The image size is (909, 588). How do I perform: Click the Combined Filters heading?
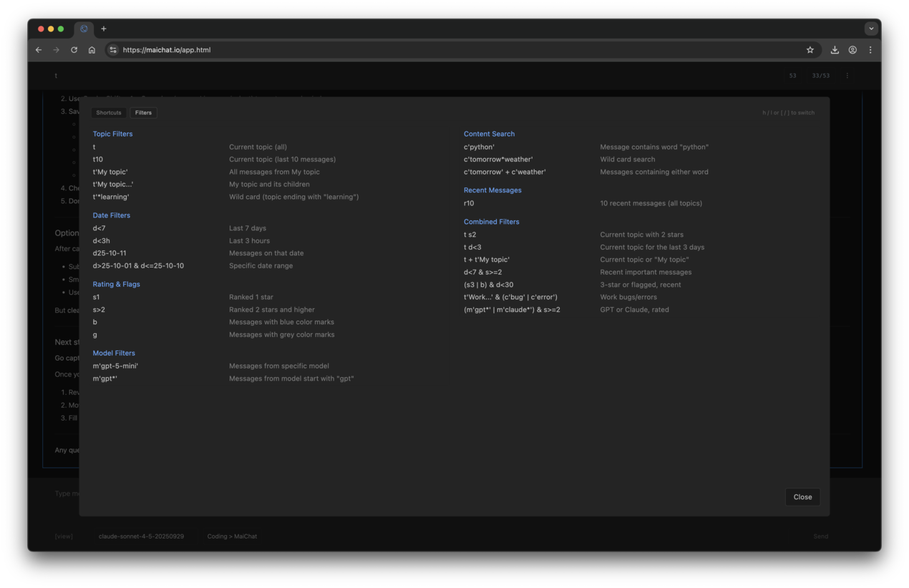491,222
